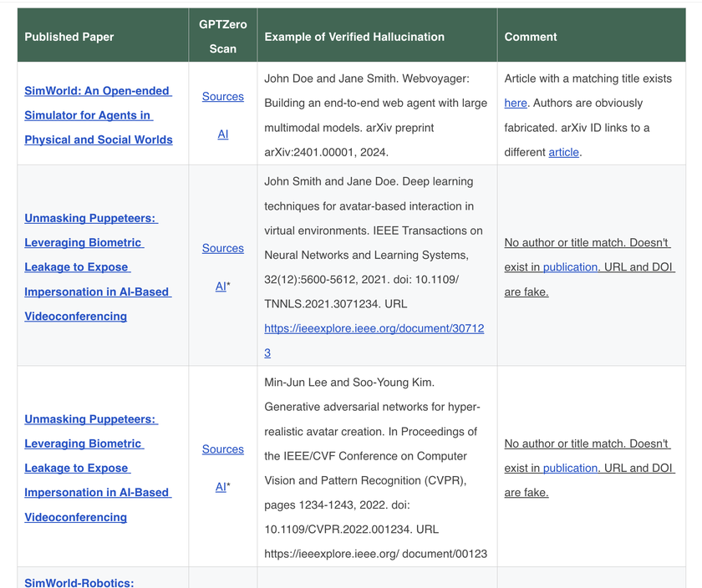Open AI* scan link in third row

(x=222, y=487)
